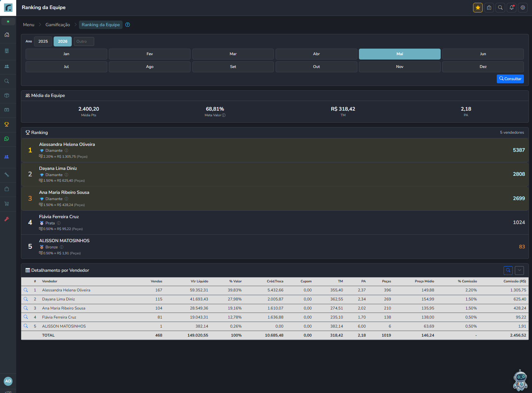Go to Gamificação in the breadcrumb

(58, 25)
